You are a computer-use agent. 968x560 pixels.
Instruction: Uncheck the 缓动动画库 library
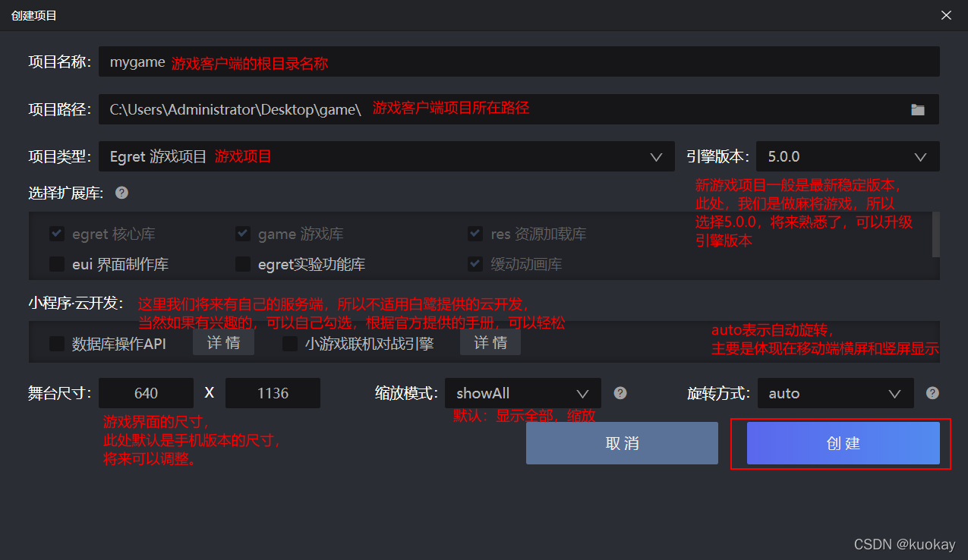pos(474,263)
